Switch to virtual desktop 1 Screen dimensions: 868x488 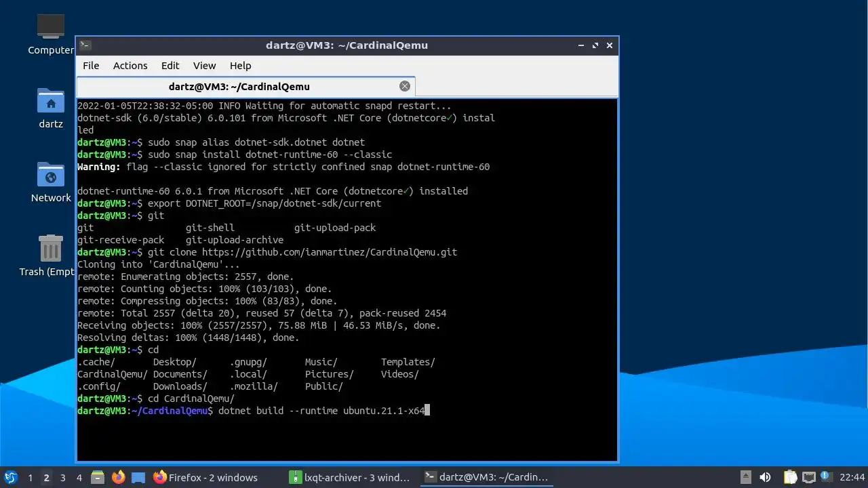pos(30,478)
